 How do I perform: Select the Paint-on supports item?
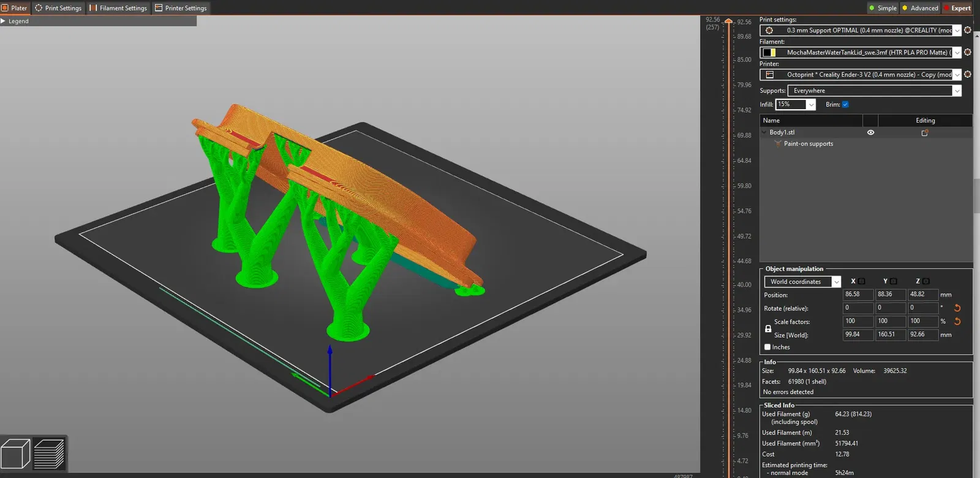[x=809, y=144]
